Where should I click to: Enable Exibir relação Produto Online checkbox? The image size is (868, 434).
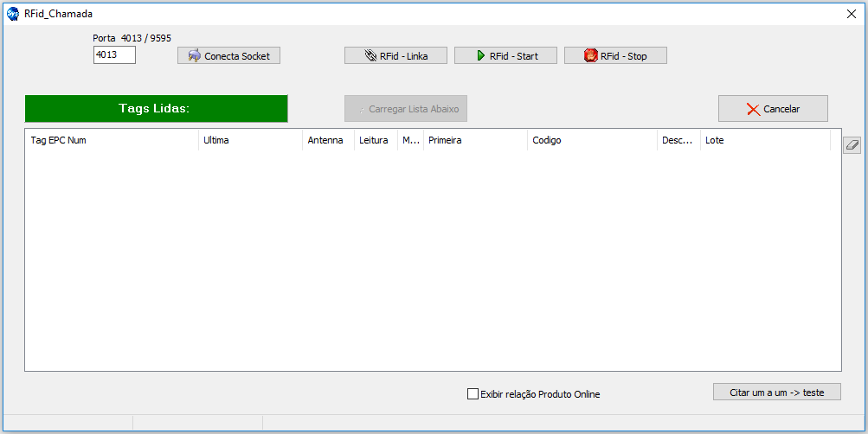[x=473, y=394]
